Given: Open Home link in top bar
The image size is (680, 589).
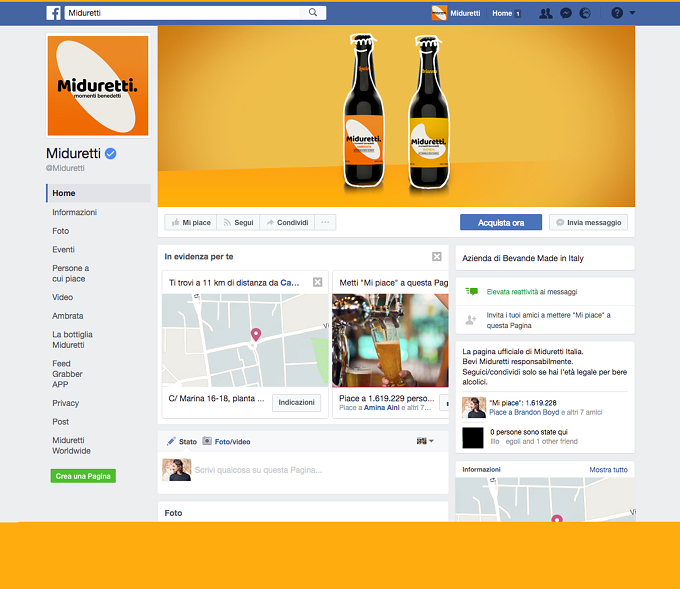Looking at the screenshot, I should (502, 13).
